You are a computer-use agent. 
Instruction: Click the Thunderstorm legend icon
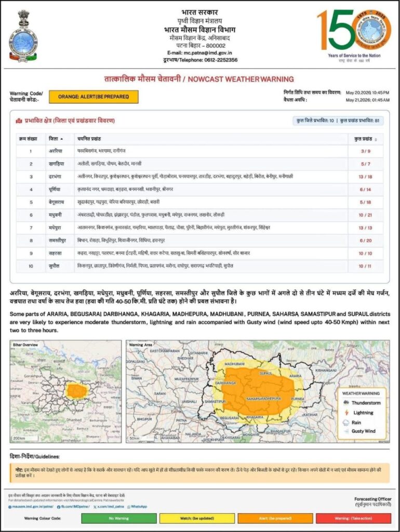[x=346, y=403]
